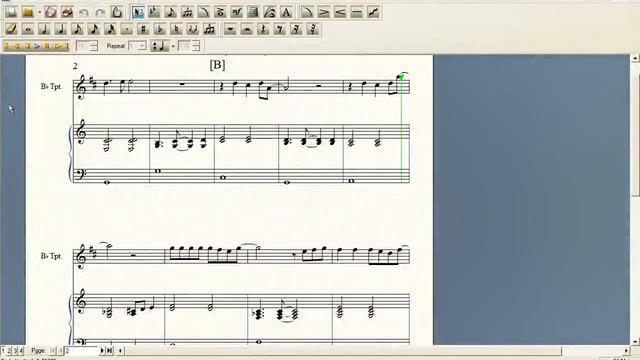Click the Redo arrow icon
This screenshot has height=360, width=640.
pos(100,13)
